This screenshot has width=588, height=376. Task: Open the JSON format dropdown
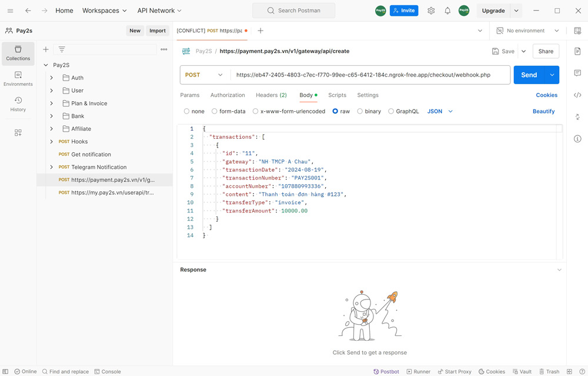440,111
